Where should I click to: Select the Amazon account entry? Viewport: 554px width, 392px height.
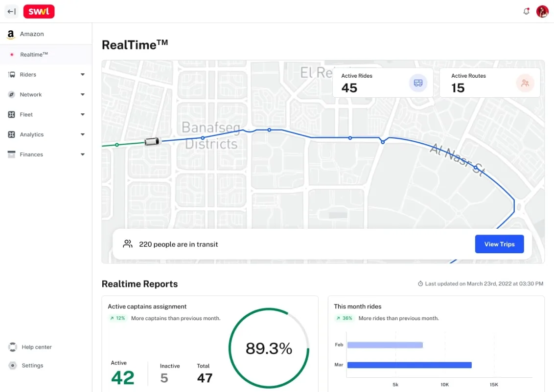tap(32, 34)
